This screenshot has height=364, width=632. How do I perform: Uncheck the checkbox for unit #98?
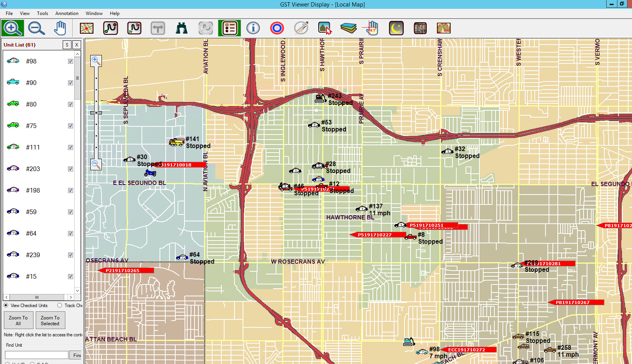pos(70,61)
